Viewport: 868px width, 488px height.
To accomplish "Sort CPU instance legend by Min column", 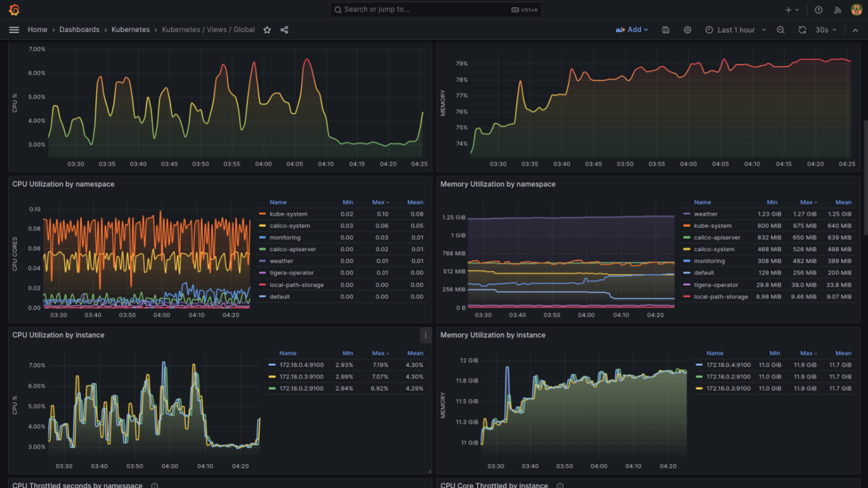I will coord(348,353).
